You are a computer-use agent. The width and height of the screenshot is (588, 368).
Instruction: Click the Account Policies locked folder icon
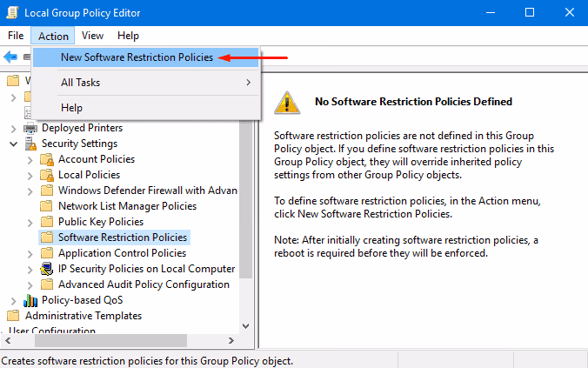(47, 159)
